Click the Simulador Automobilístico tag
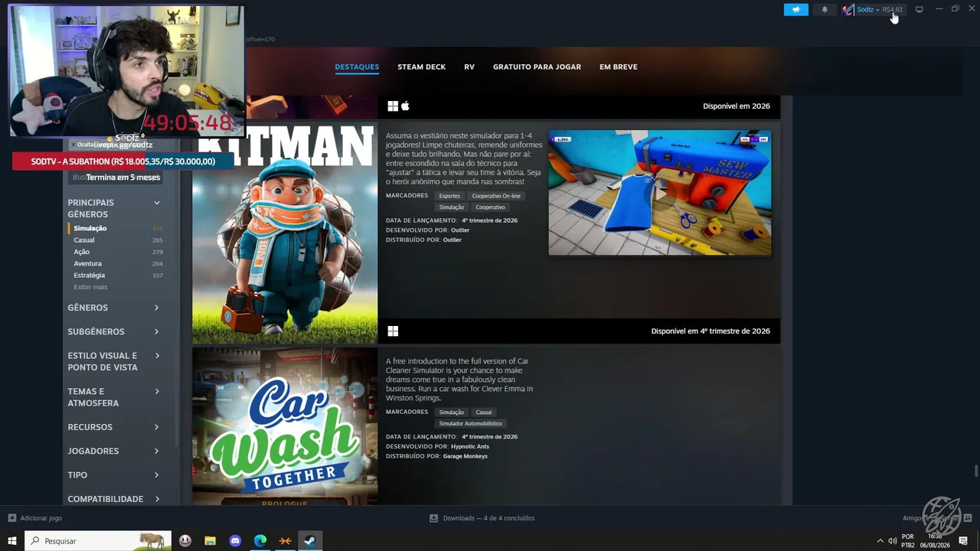Screen dimensions: 980x551 pos(471,424)
